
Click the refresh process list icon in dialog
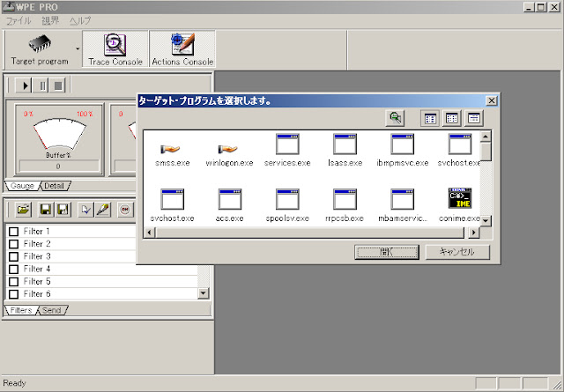point(395,118)
